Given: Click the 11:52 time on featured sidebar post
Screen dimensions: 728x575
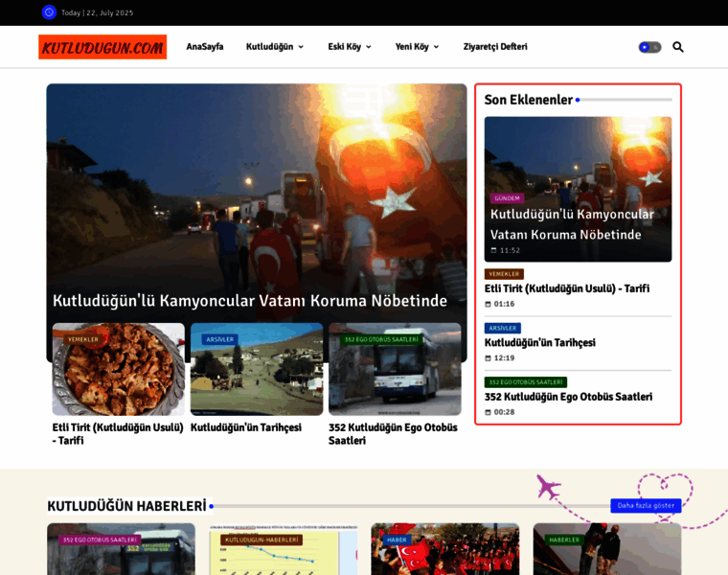Looking at the screenshot, I should [510, 250].
